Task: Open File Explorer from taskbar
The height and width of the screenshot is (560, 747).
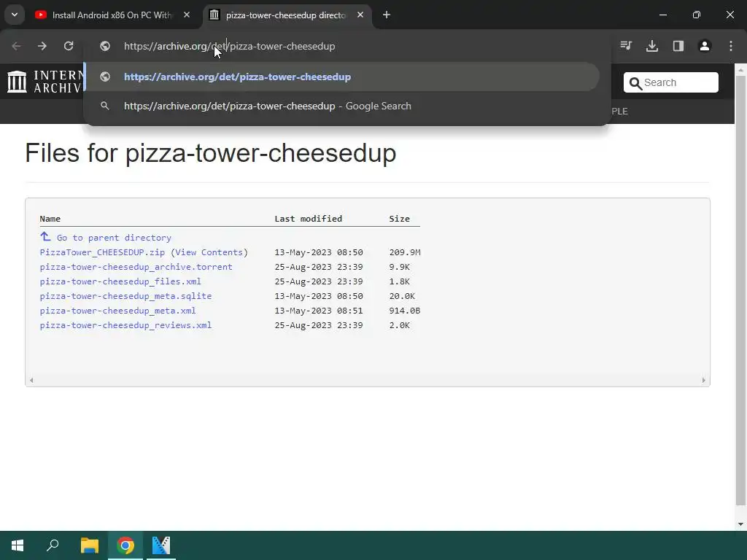Action: tap(89, 545)
